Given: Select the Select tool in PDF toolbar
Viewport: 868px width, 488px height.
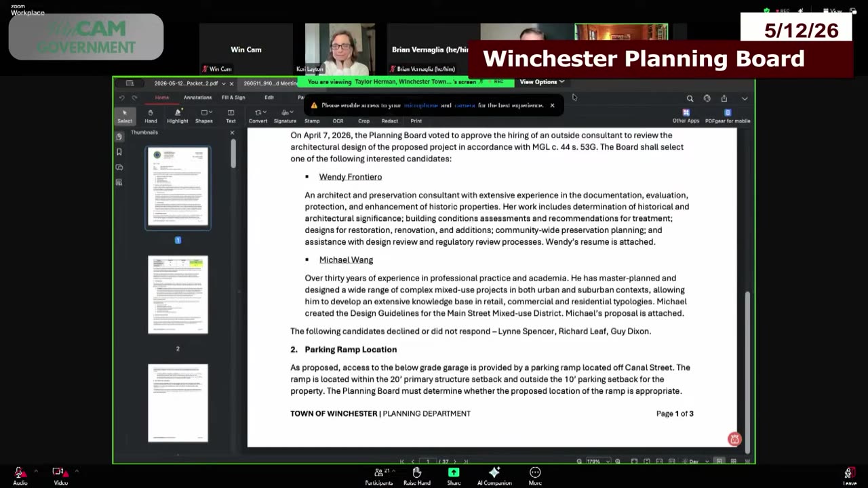Looking at the screenshot, I should pos(125,116).
